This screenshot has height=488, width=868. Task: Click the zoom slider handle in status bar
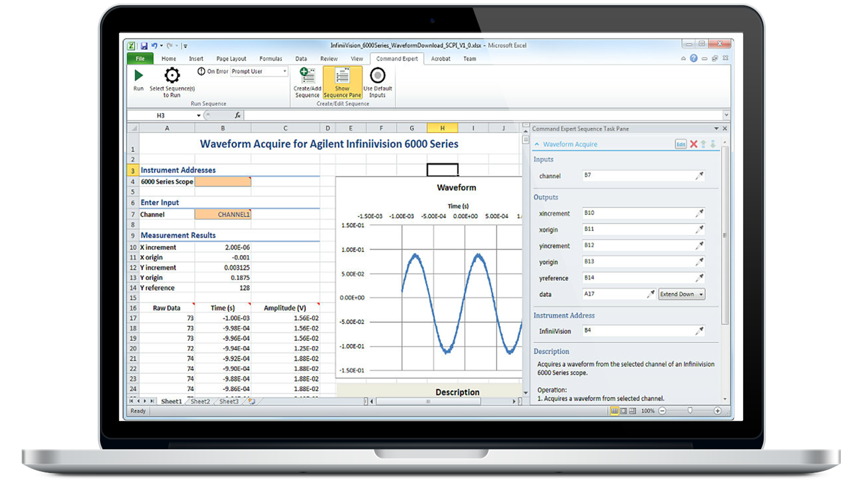[690, 411]
